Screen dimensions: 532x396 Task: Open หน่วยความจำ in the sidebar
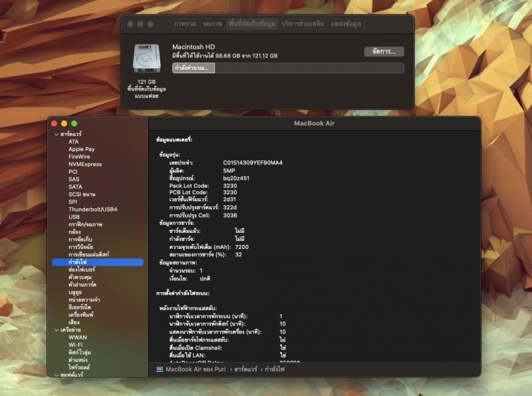coord(84,299)
